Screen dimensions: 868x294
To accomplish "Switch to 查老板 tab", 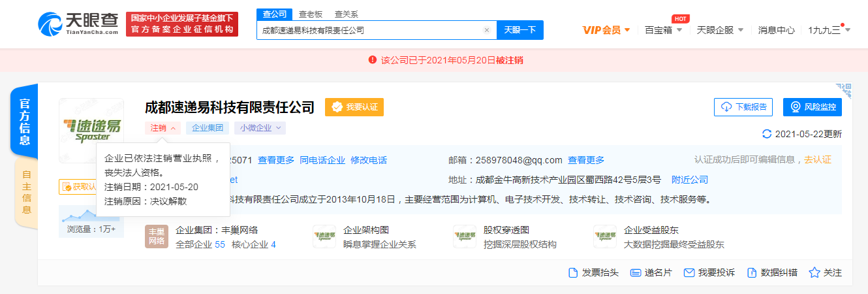I will [x=310, y=14].
